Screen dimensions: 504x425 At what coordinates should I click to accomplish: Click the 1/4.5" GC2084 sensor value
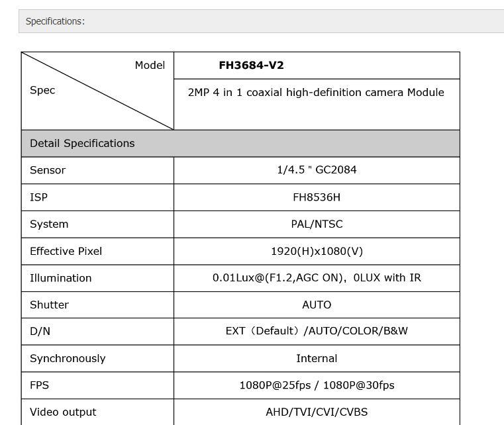pos(317,170)
